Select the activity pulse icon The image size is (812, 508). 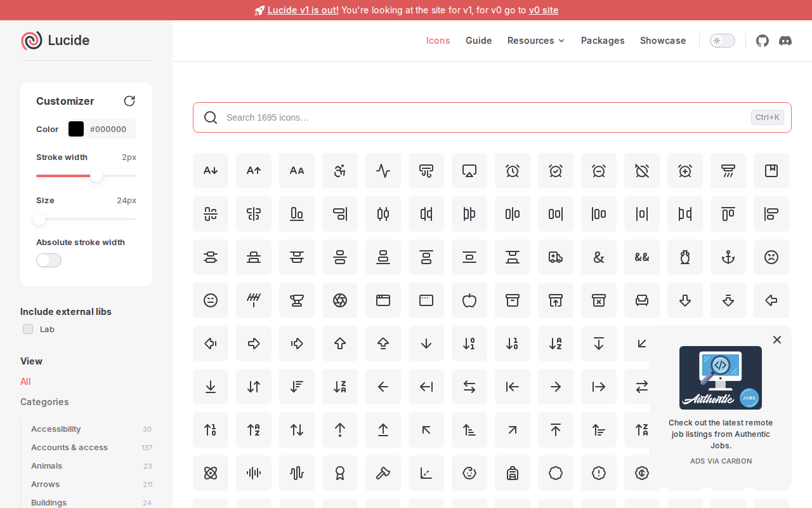point(383,171)
